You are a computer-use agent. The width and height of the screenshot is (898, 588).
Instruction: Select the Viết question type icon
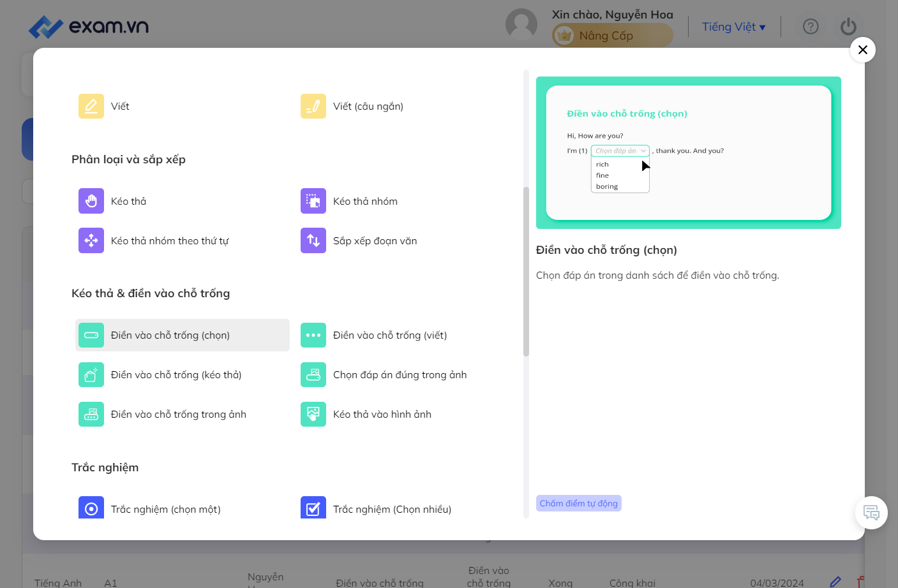91,107
